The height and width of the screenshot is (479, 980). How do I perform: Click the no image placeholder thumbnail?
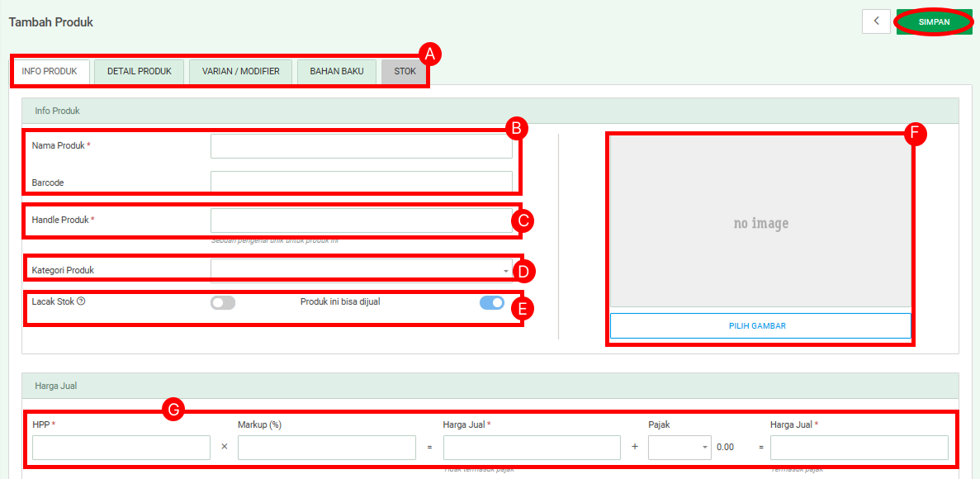point(760,223)
